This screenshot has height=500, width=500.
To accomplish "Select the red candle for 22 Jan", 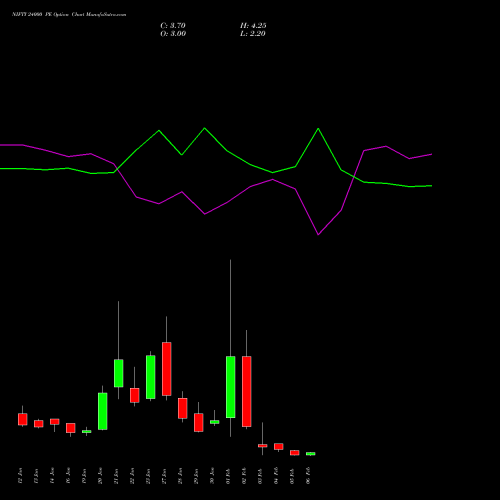I will (x=135, y=395).
